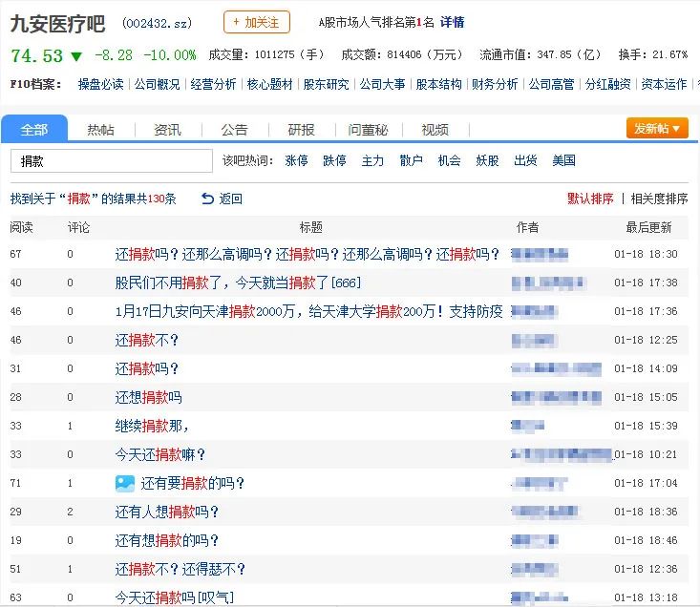700x607 pixels.
Task: Click hot word 妖股
Action: click(x=487, y=160)
